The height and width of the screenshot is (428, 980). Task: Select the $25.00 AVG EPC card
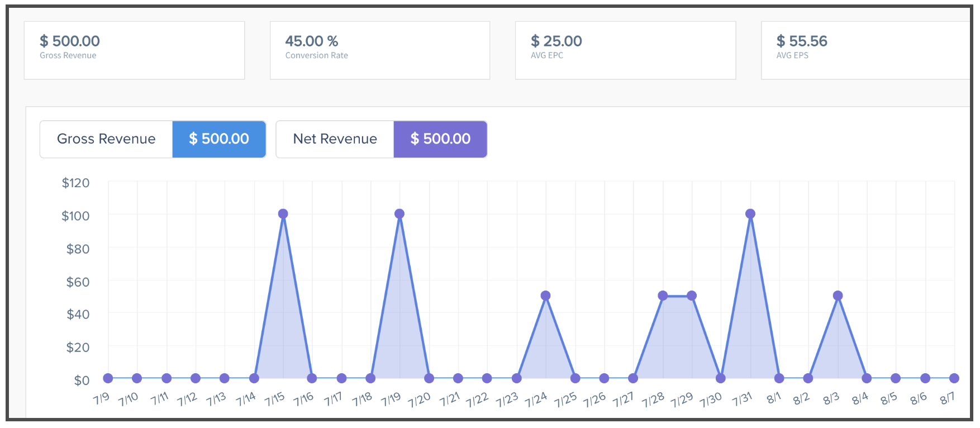[625, 50]
